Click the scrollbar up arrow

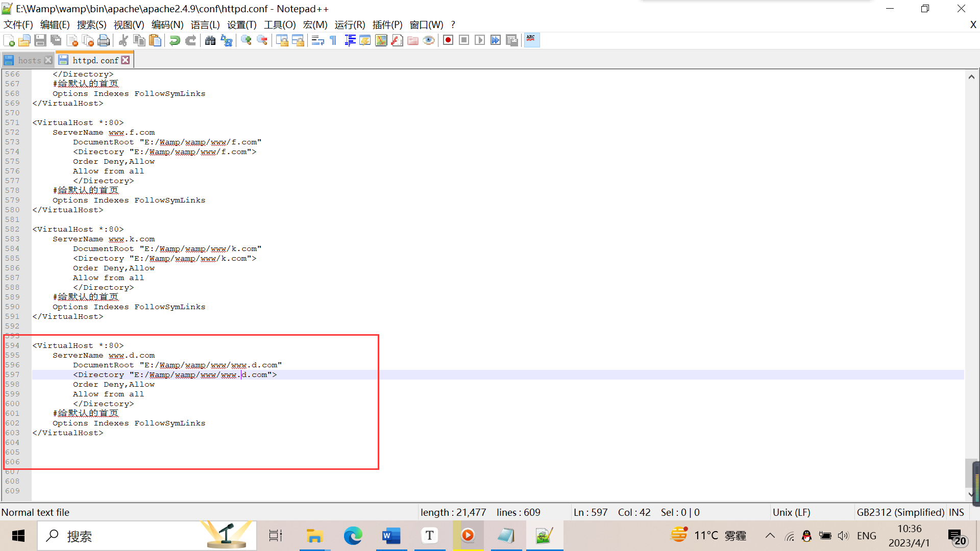point(971,77)
